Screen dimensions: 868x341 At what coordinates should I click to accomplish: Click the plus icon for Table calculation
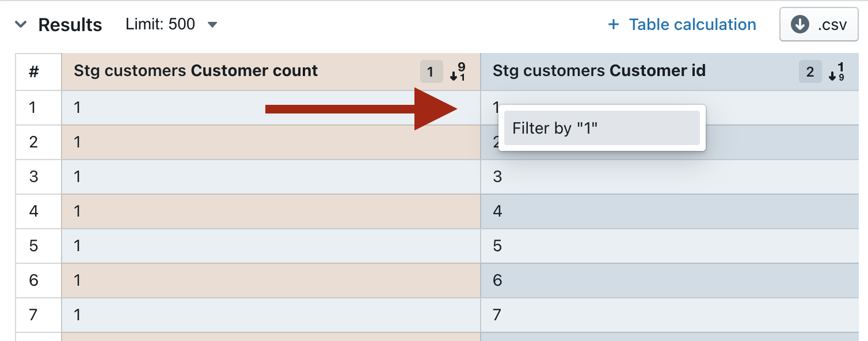pyautogui.click(x=614, y=24)
